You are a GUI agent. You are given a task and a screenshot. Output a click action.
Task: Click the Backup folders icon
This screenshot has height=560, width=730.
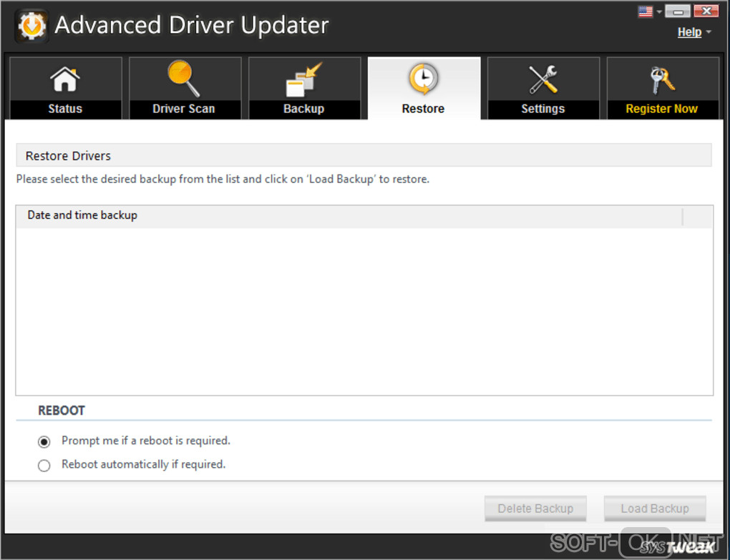[x=303, y=79]
